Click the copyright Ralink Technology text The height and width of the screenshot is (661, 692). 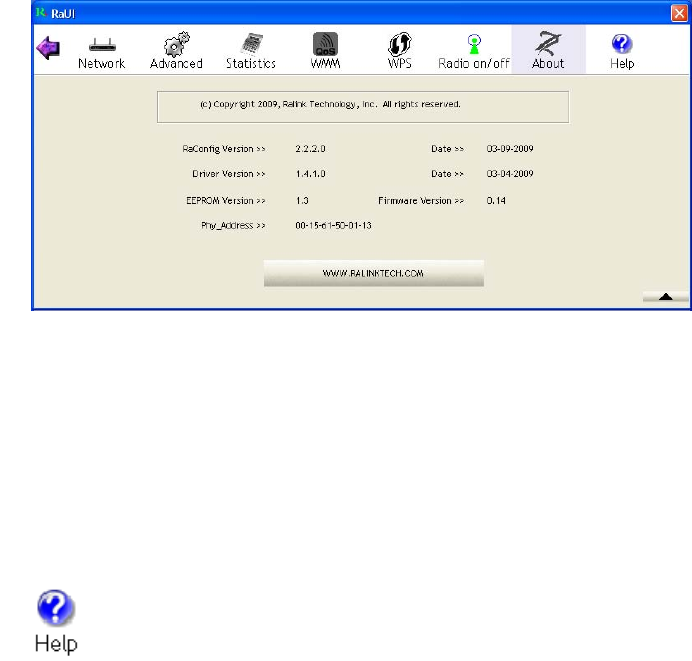click(x=330, y=104)
